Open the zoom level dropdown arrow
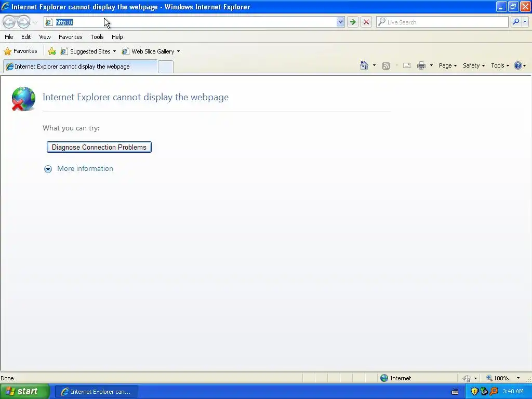The image size is (532, 399). tap(518, 378)
